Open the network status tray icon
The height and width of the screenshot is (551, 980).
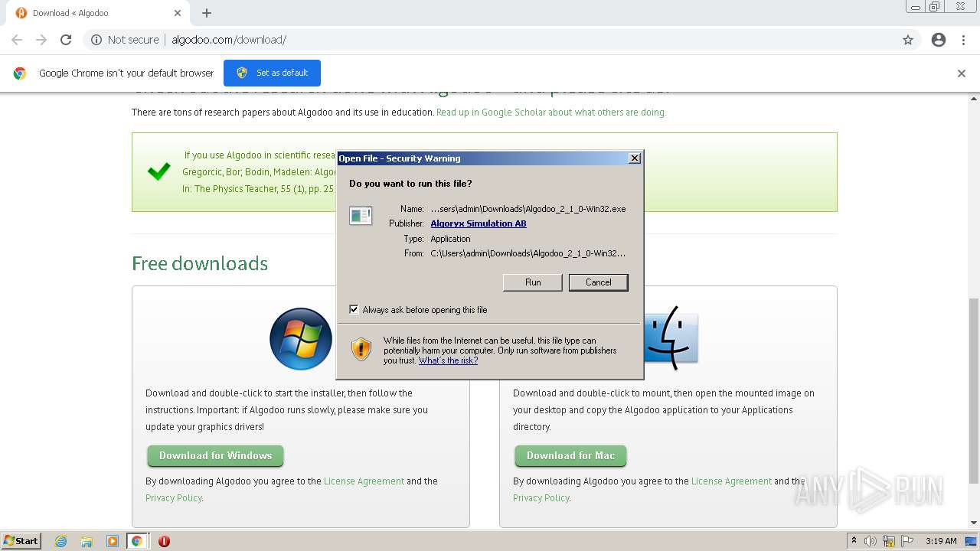[889, 541]
